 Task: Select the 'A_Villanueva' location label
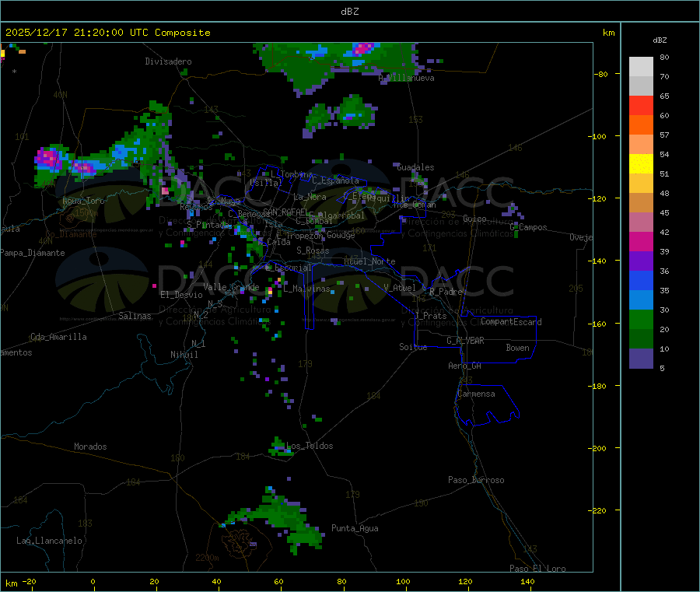pyautogui.click(x=406, y=78)
